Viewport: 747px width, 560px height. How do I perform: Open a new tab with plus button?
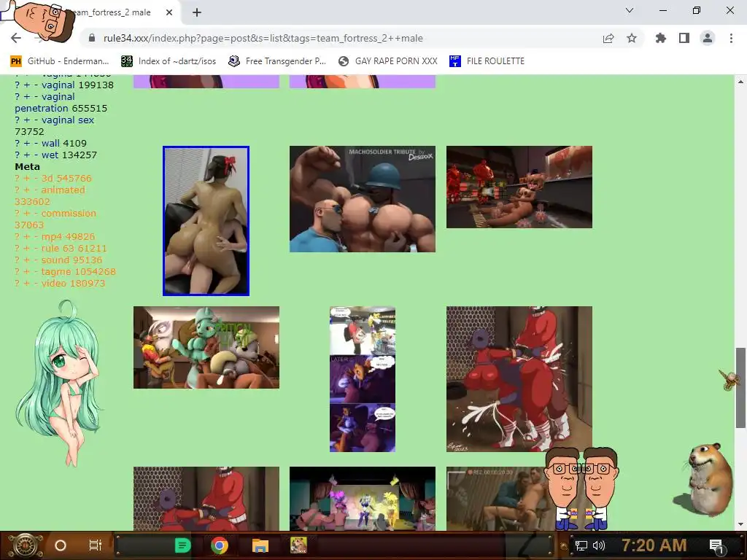(x=197, y=12)
